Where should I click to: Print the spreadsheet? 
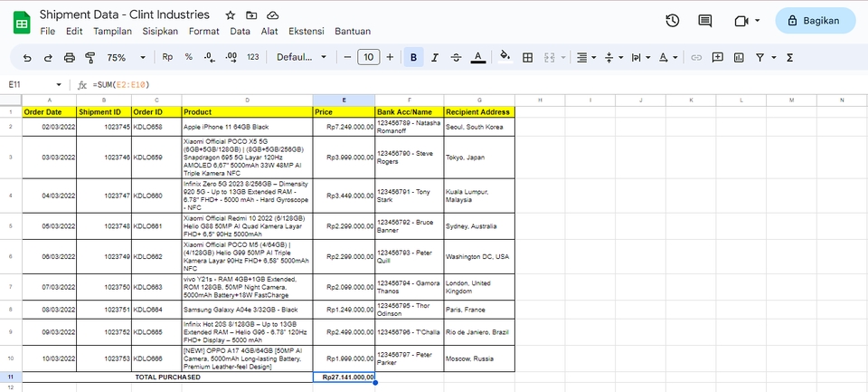point(70,58)
